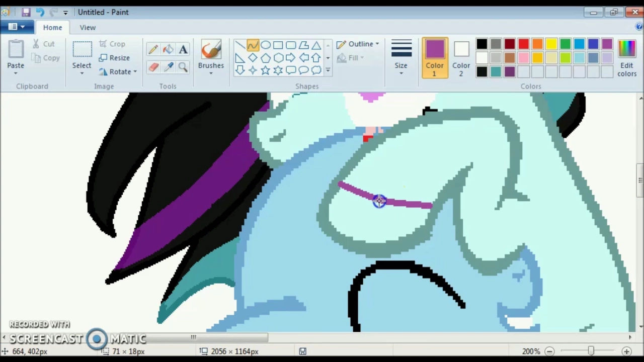Select the Pencil tool
644x362 pixels.
(153, 49)
